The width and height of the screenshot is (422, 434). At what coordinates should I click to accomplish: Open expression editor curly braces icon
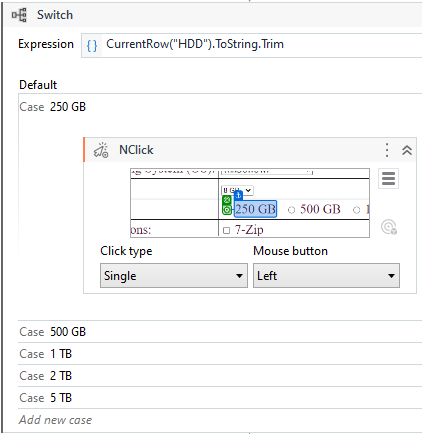click(x=92, y=45)
